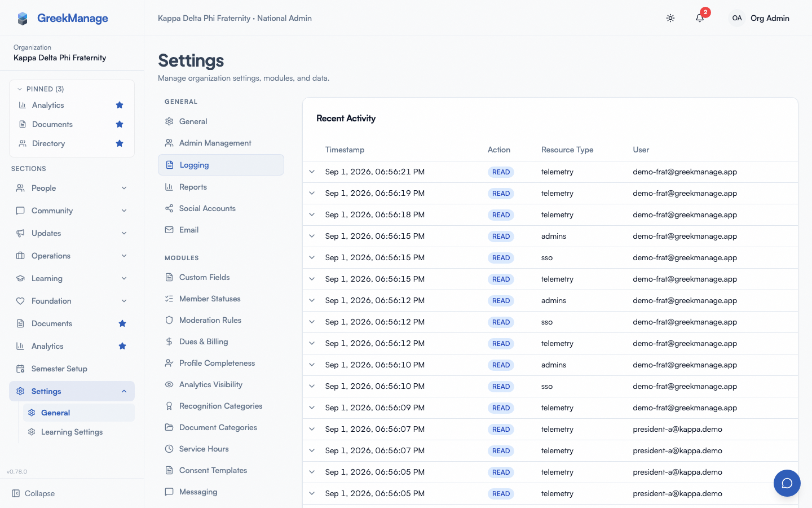Open Learning Settings sub-item
This screenshot has height=508, width=812.
point(79,432)
